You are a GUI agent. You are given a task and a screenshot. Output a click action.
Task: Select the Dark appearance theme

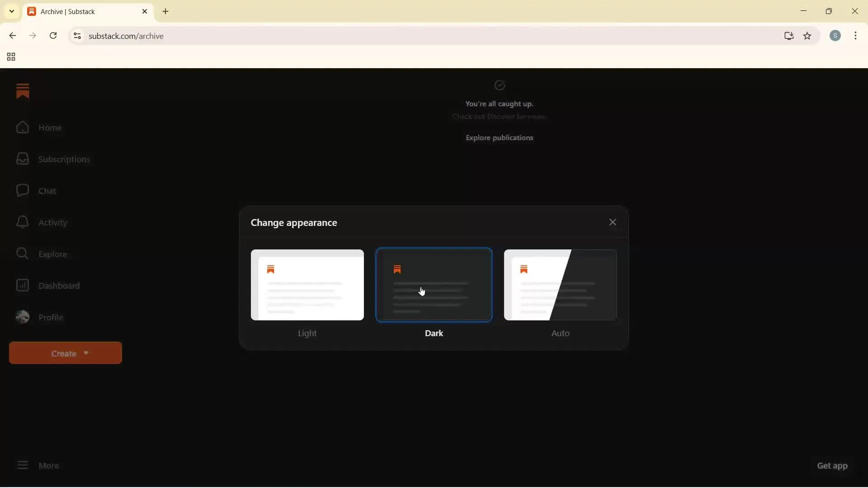click(x=434, y=285)
